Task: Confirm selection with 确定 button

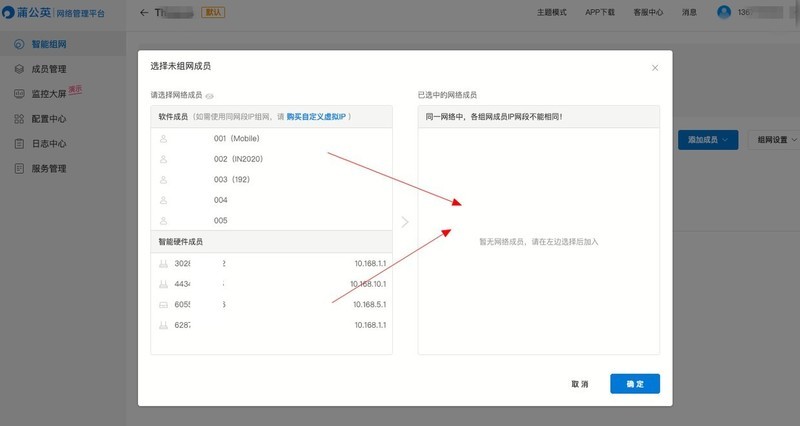Action: click(x=635, y=384)
